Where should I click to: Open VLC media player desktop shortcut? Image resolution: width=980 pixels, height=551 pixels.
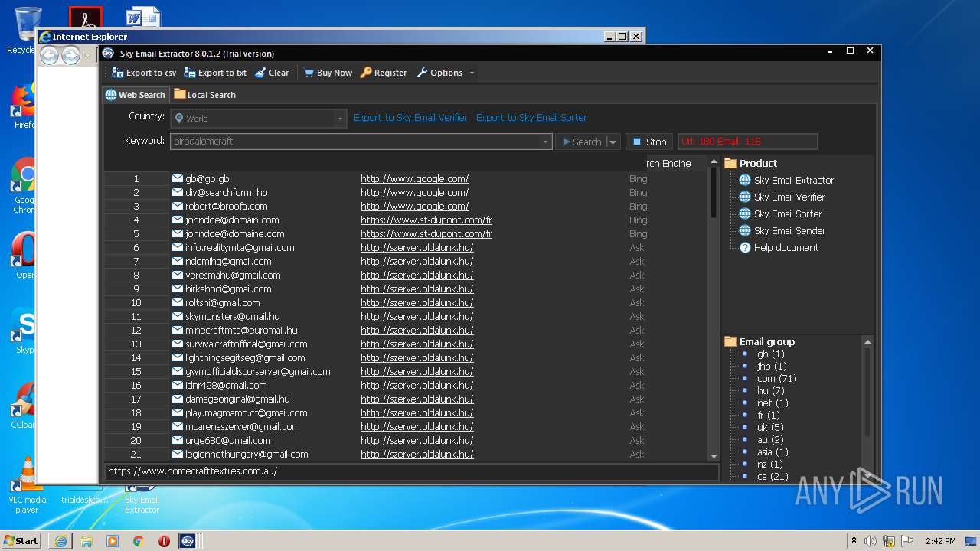[27, 486]
